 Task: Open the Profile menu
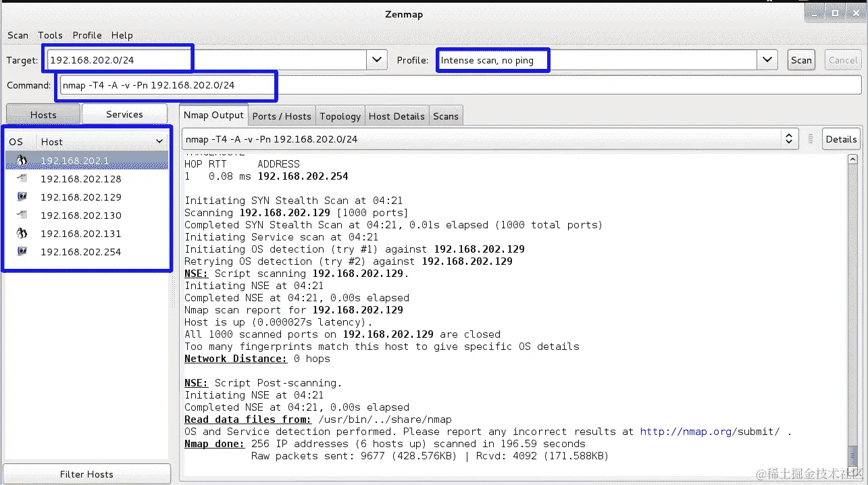pyautogui.click(x=87, y=35)
